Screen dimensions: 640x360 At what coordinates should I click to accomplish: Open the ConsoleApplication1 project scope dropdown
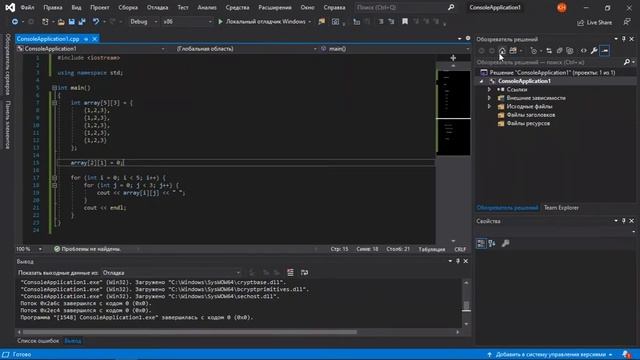click(x=91, y=49)
